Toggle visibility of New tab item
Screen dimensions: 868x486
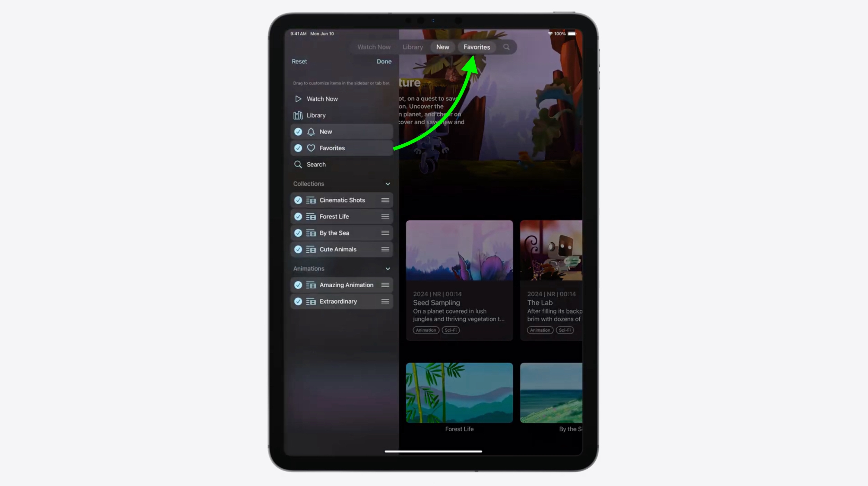(x=298, y=131)
